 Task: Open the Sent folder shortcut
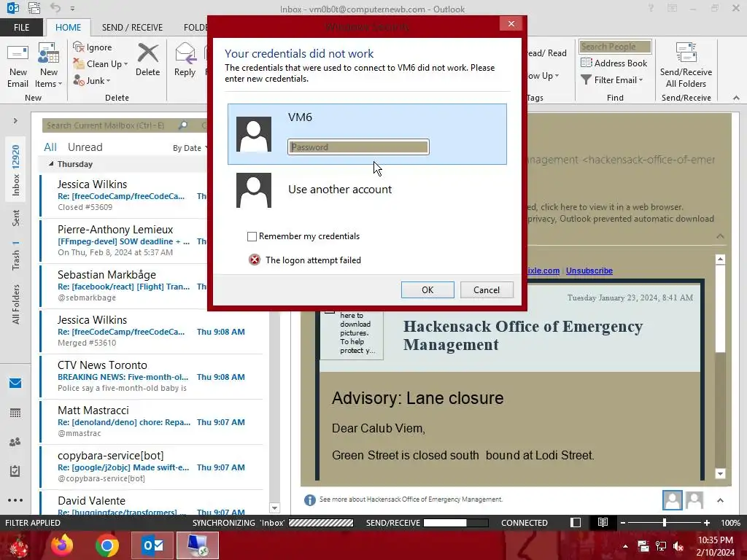tap(16, 217)
